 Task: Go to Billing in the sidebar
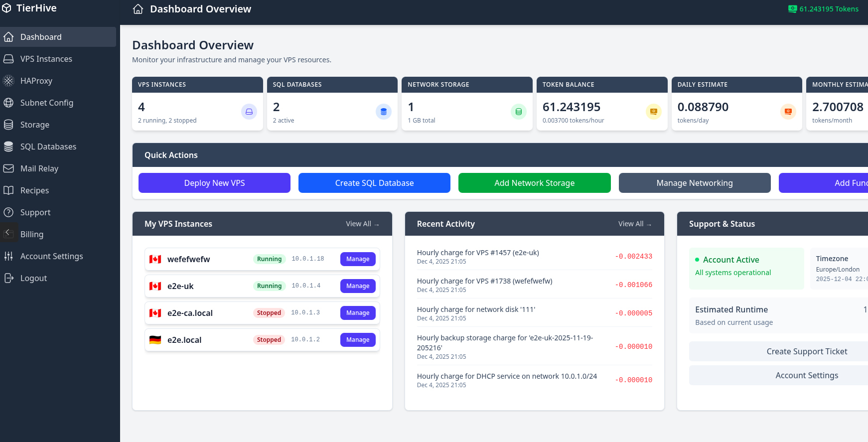pyautogui.click(x=32, y=234)
